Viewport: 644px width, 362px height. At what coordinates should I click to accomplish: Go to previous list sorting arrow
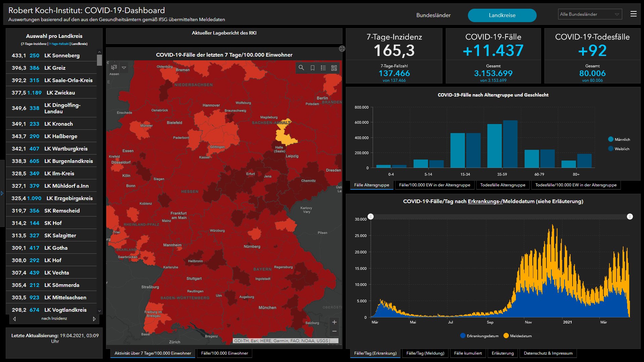[14, 319]
